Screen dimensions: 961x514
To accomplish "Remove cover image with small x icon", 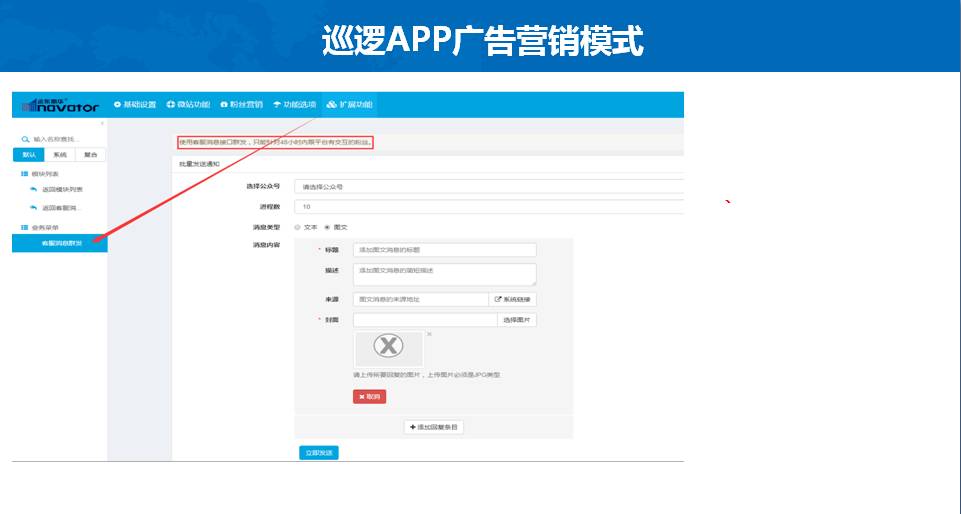I will (429, 334).
